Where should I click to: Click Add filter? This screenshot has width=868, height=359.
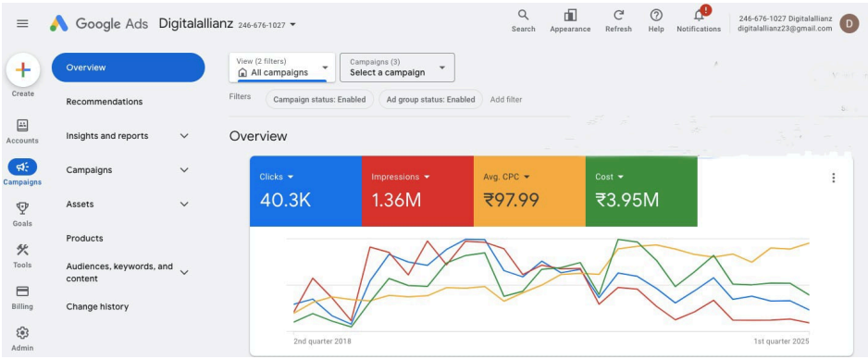tap(506, 100)
